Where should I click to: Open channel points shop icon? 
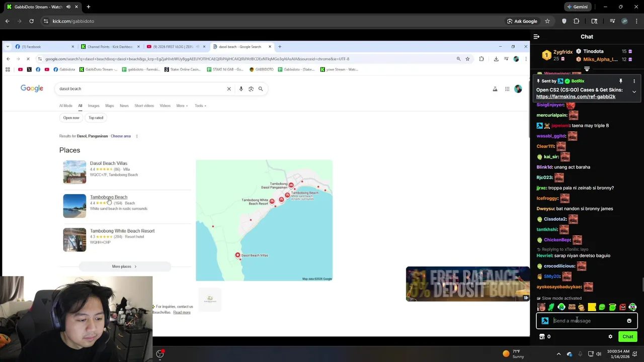click(x=542, y=337)
